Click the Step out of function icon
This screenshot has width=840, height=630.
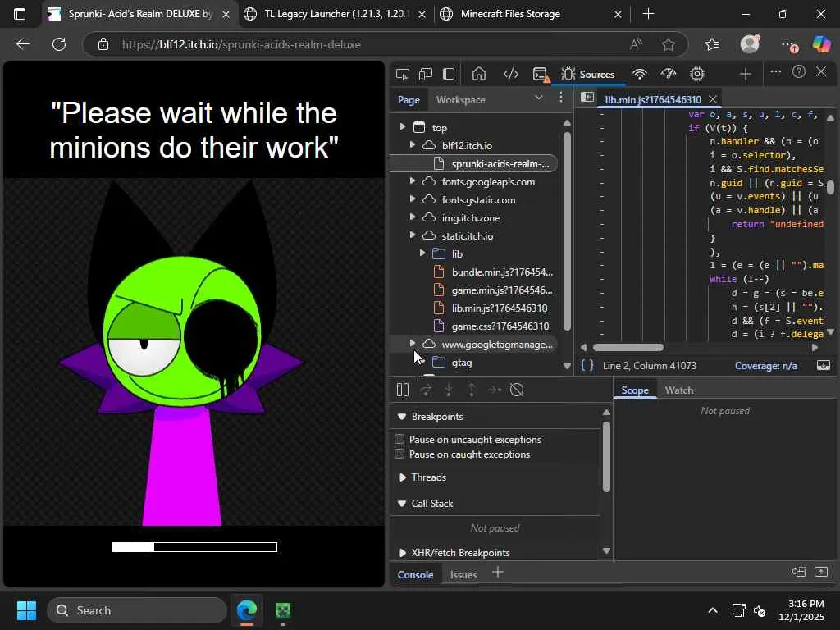472,390
